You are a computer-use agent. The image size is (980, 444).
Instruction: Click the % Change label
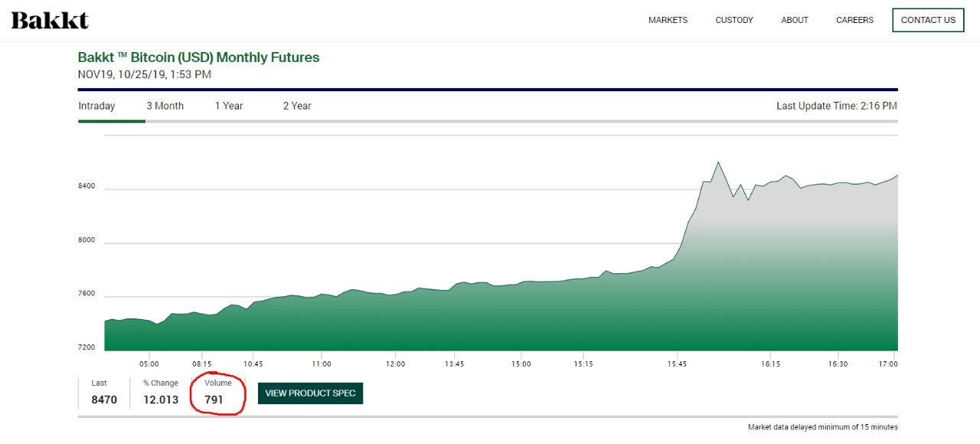tap(161, 383)
